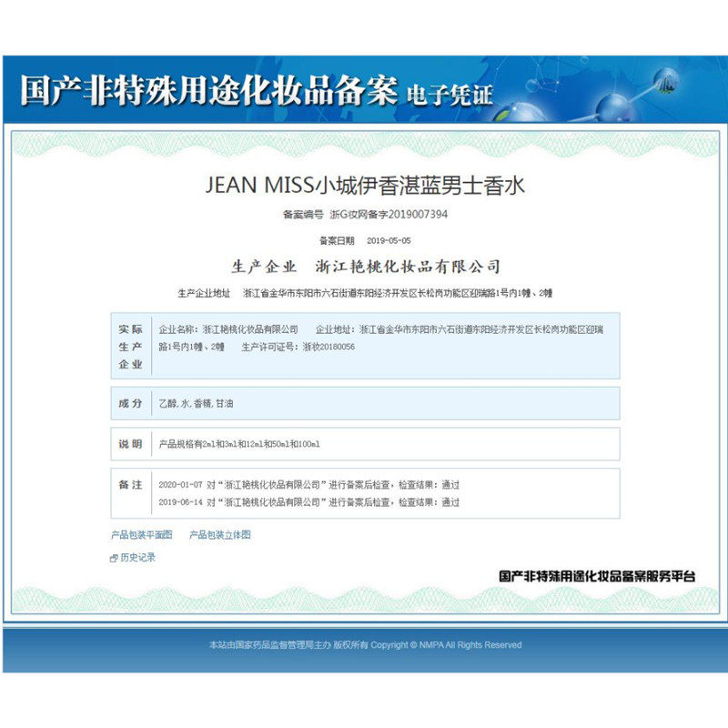Viewport: 728px width, 728px height.
Task: Select the product title JEAN MISS小城伊香湛蓝男士香水
Action: 365,186
